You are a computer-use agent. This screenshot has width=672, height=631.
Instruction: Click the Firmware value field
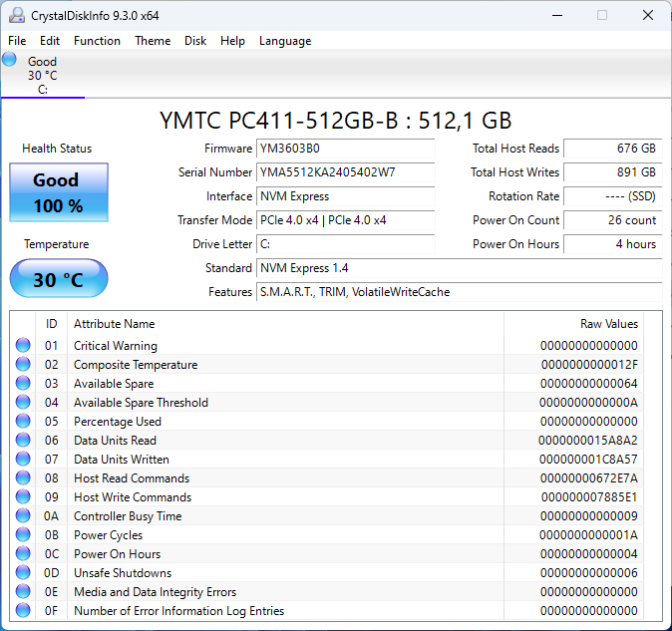[345, 149]
